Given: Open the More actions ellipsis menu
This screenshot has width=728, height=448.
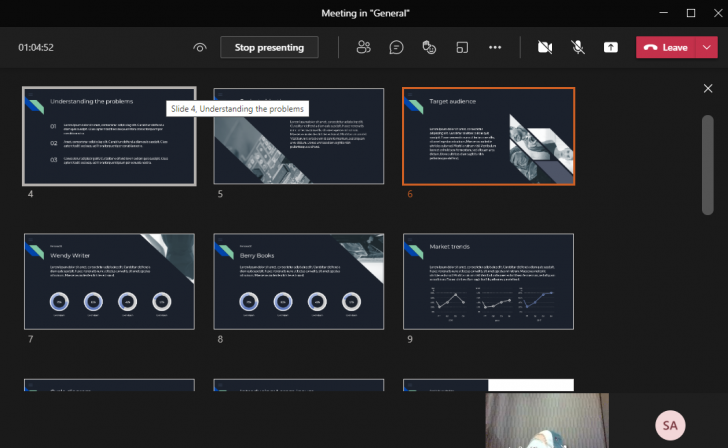Looking at the screenshot, I should click(x=494, y=47).
